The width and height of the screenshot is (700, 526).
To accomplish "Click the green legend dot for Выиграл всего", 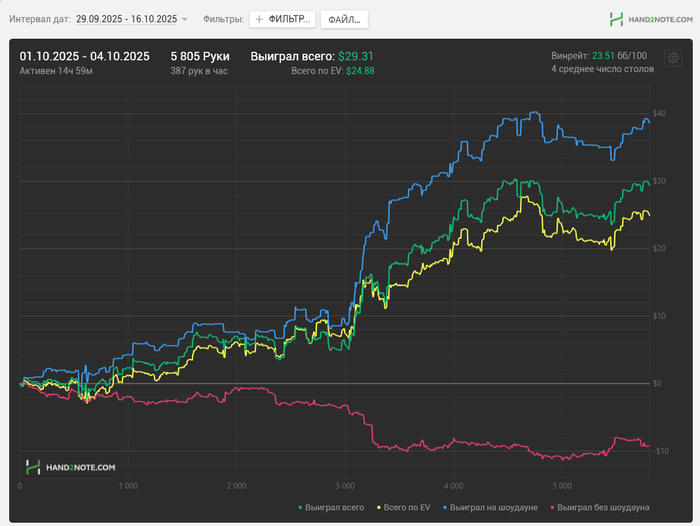I will pos(300,508).
